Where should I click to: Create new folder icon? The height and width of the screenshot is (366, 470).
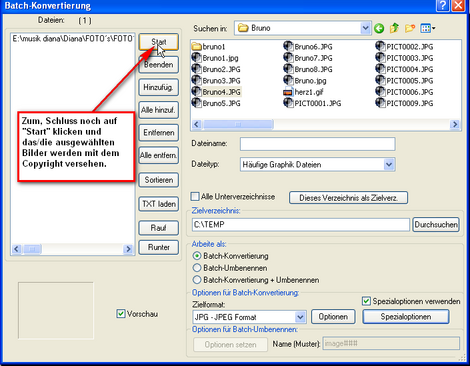(x=410, y=28)
